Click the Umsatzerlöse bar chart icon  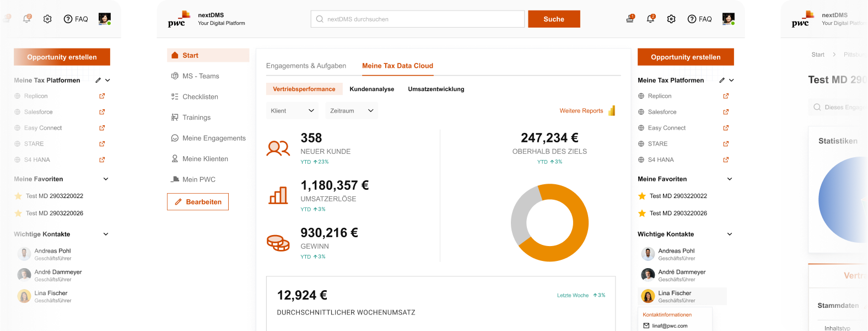point(278,195)
